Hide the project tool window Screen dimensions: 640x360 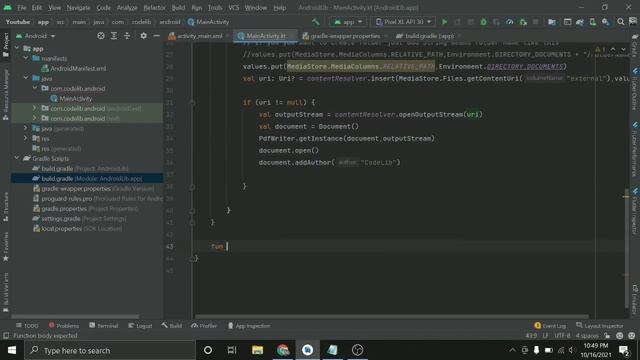tap(156, 36)
